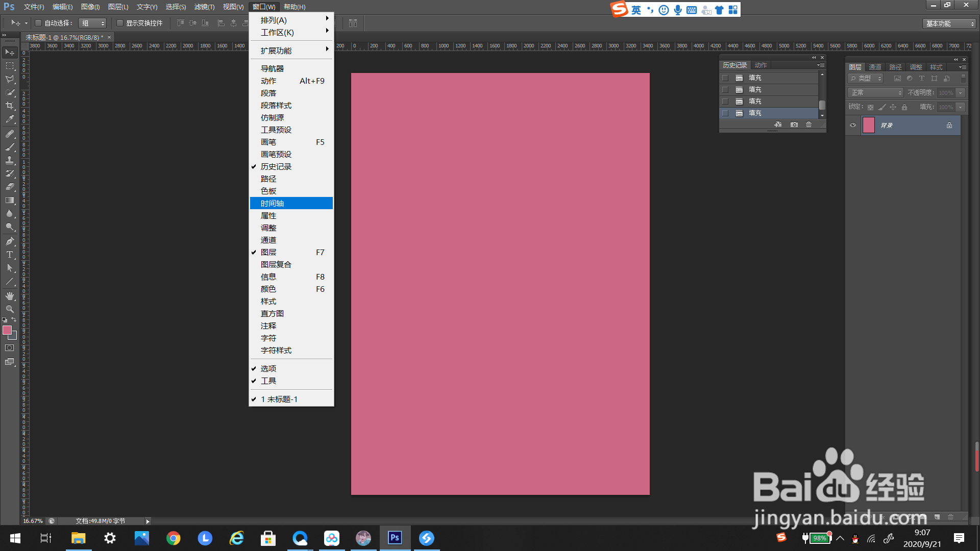Click the pink foreground color swatch
The height and width of the screenshot is (551, 980).
(7, 330)
